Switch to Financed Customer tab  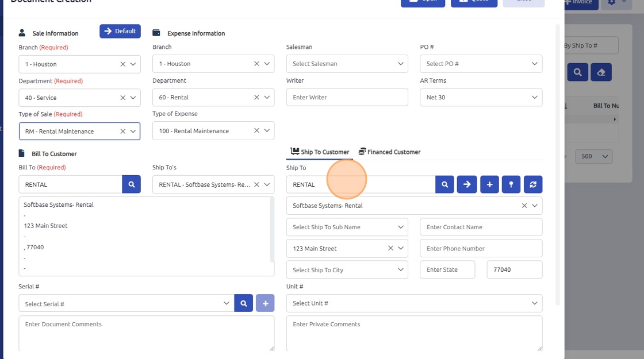tap(389, 152)
